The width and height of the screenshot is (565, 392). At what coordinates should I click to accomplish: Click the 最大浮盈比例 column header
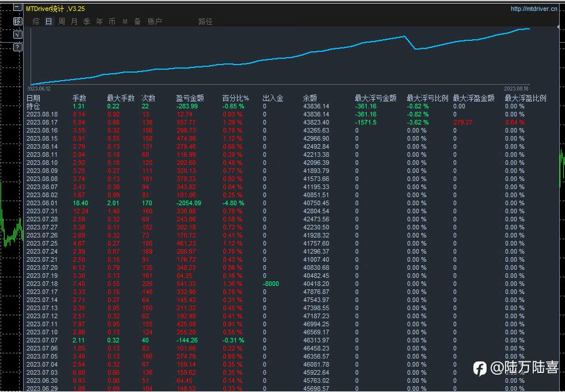pos(525,98)
